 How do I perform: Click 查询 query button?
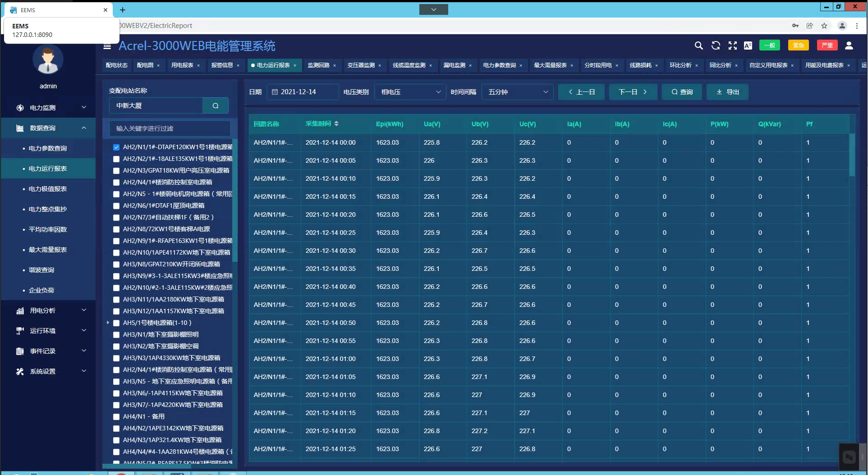point(682,92)
